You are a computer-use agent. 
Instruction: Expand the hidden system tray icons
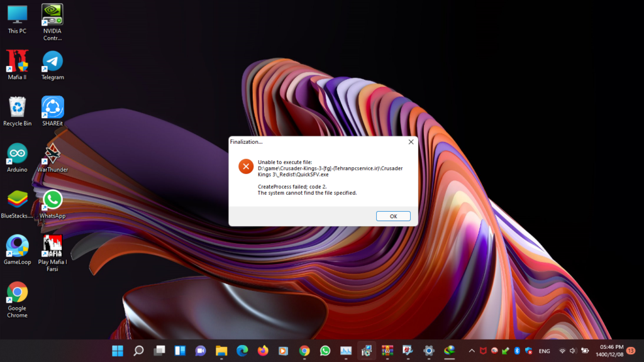[472, 351]
